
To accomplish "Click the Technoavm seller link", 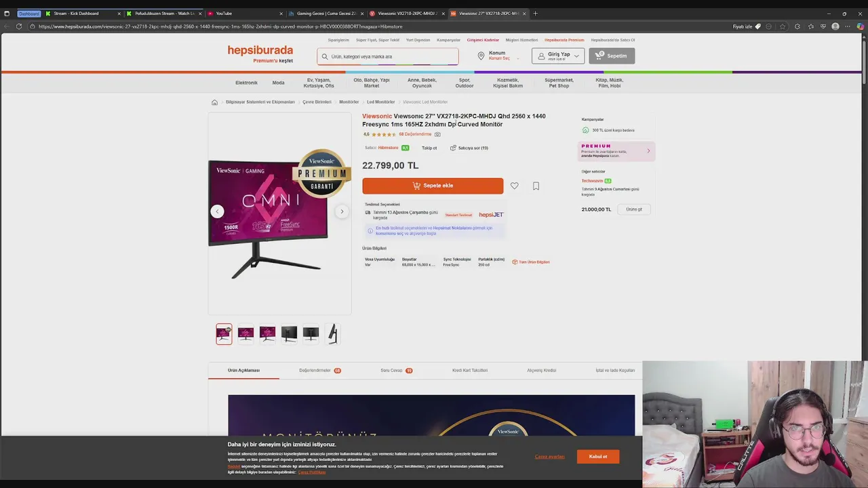I will pyautogui.click(x=592, y=181).
